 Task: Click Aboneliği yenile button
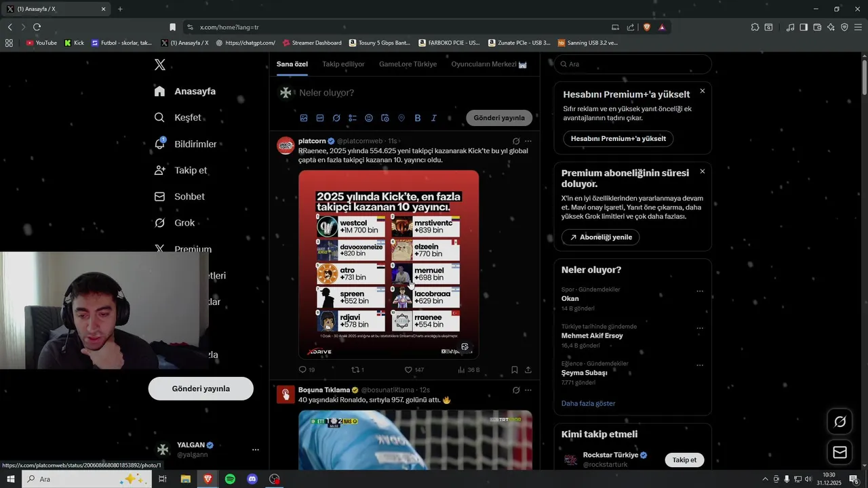click(x=600, y=237)
